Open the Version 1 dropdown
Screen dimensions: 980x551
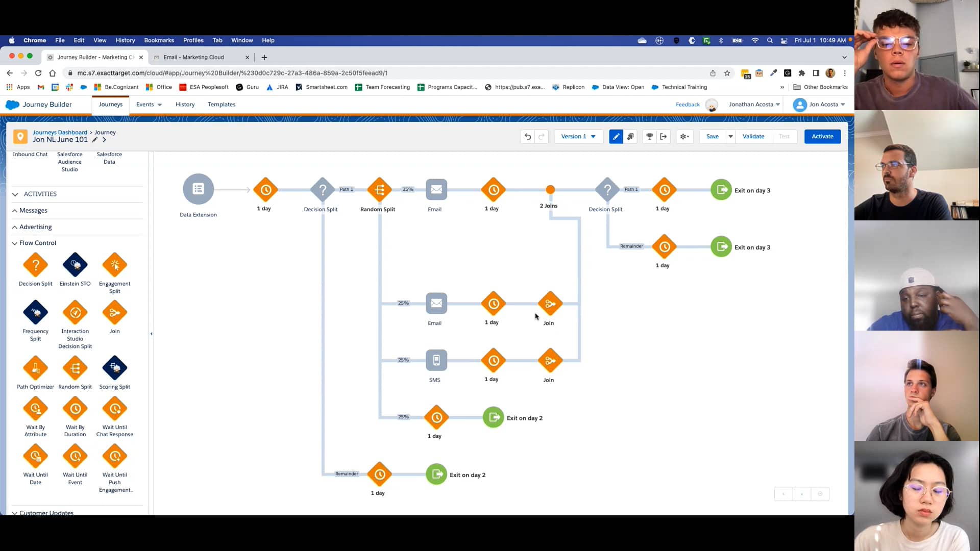577,136
